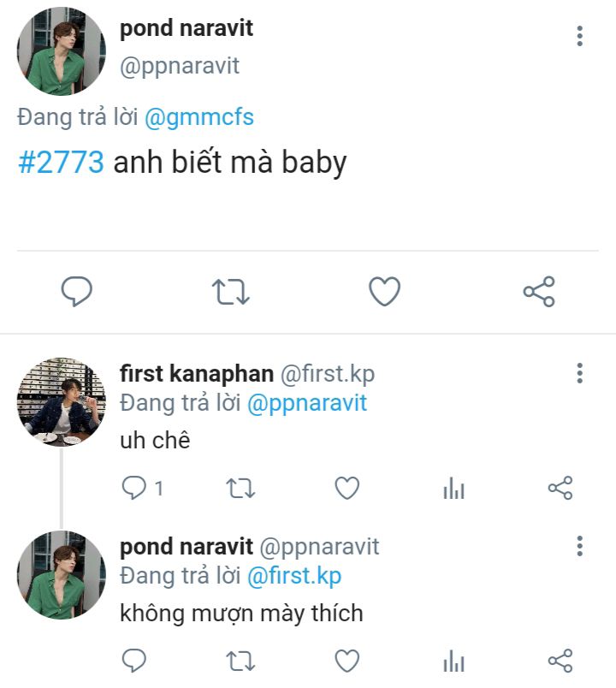This screenshot has height=688, width=616.
Task: Reply to the main pond naravit tweet
Action: (x=77, y=293)
